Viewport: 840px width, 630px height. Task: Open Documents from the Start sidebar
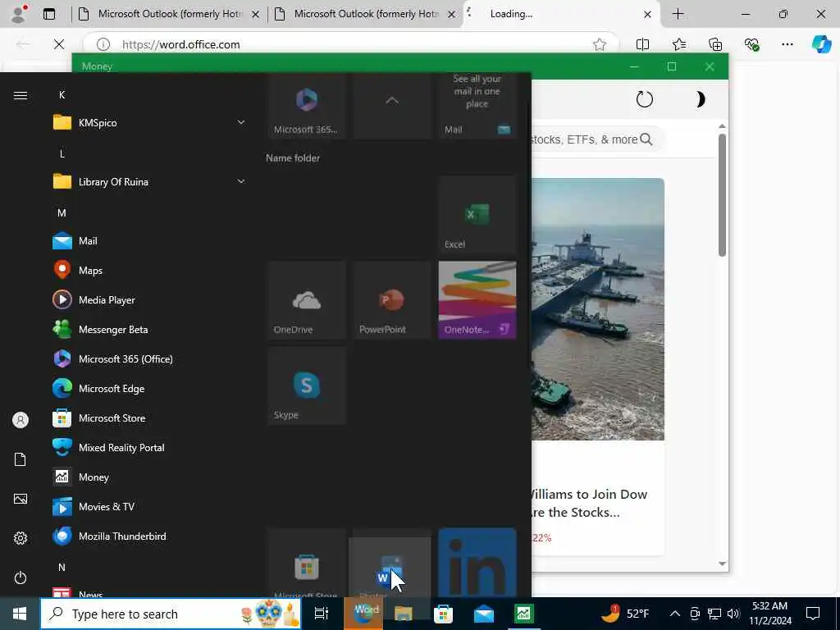[x=21, y=459]
